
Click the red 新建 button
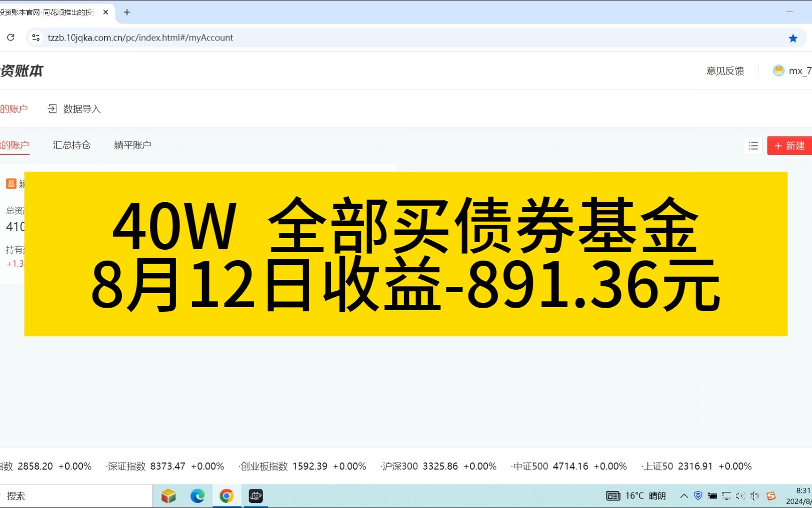pyautogui.click(x=789, y=146)
